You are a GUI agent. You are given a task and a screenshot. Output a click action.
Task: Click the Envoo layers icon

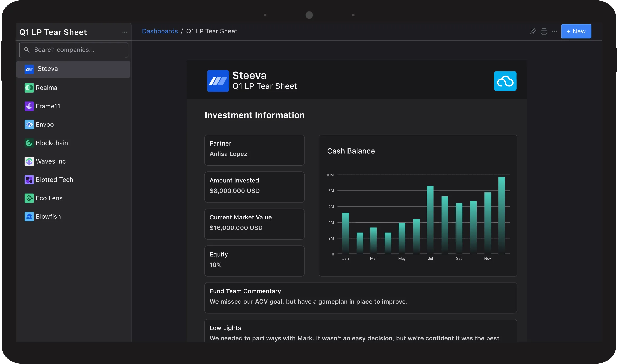click(x=29, y=125)
